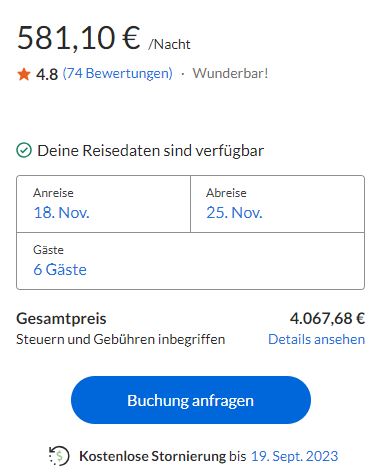
Task: Click the free cancellation refund icon
Action: click(x=59, y=456)
